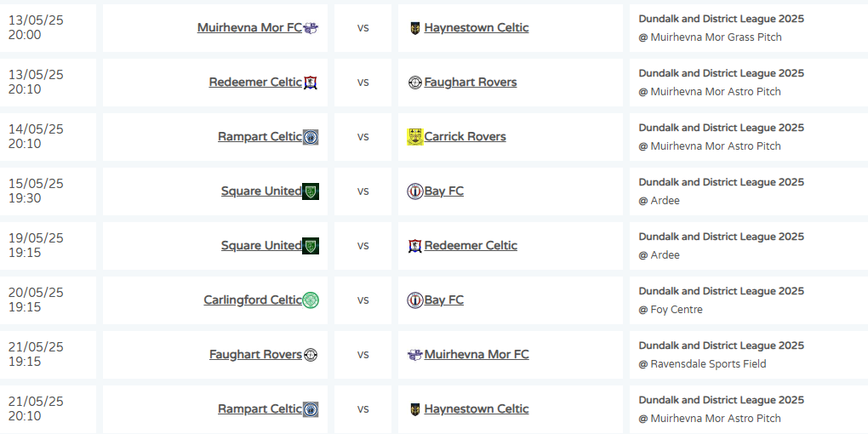Open Square United link in Redeemer Celtic fixture
Viewport: 868px width, 434px height.
[261, 246]
